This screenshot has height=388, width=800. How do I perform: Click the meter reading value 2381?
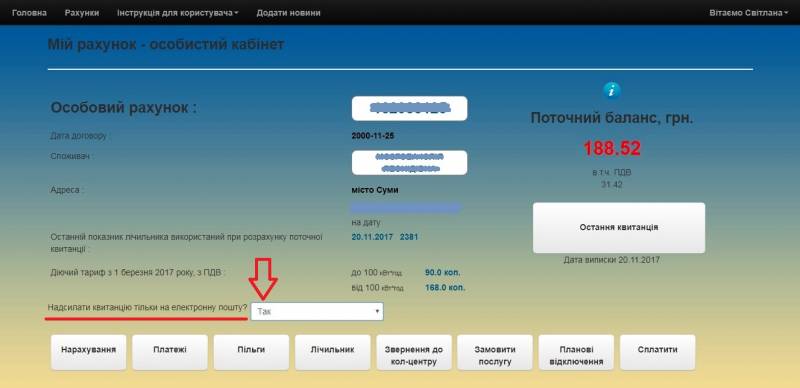pyautogui.click(x=409, y=237)
